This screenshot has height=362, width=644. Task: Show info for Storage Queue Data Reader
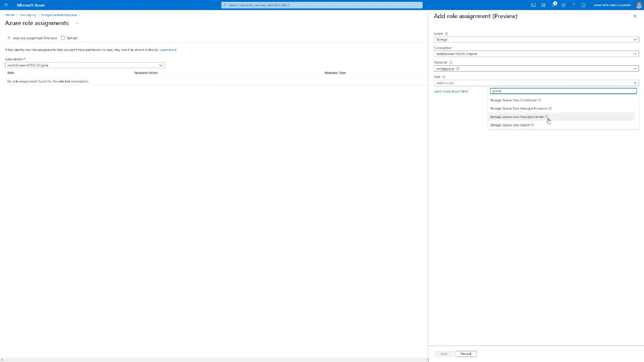[532, 125]
